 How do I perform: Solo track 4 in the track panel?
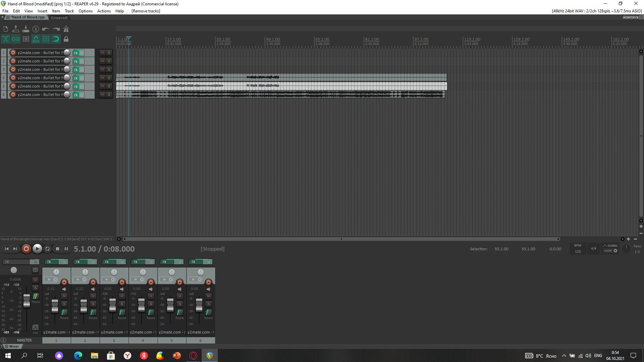[109, 78]
